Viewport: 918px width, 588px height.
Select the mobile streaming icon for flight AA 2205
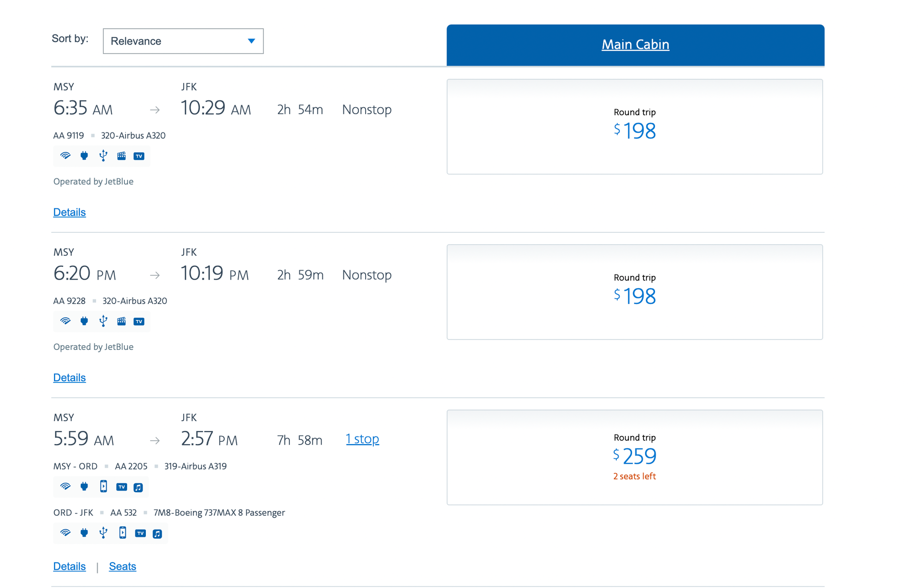tap(103, 487)
